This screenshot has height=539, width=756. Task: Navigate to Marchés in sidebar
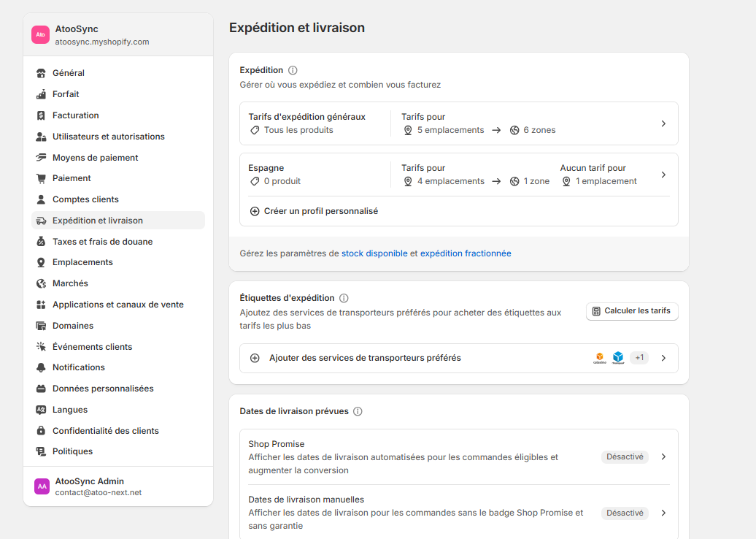click(x=118, y=283)
